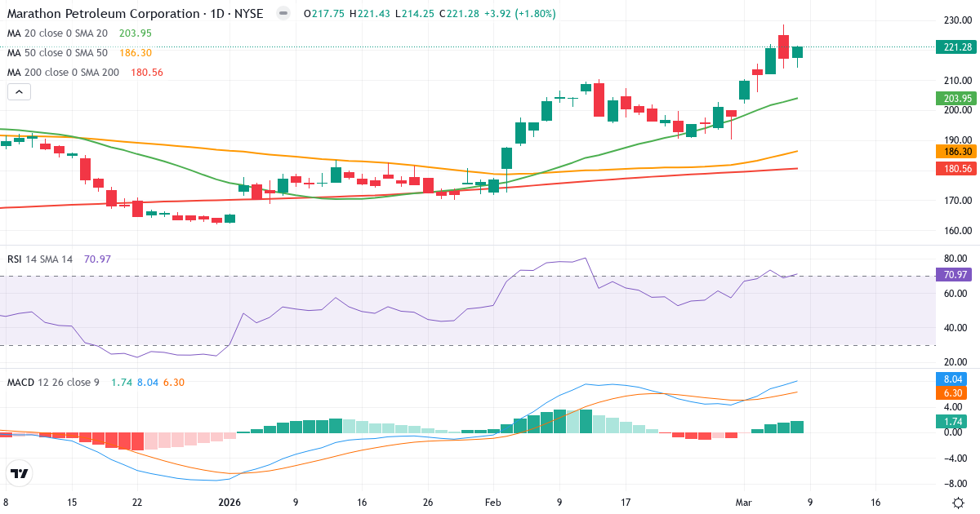
Task: Click the orange 186.30 MA price label
Action: coord(955,151)
